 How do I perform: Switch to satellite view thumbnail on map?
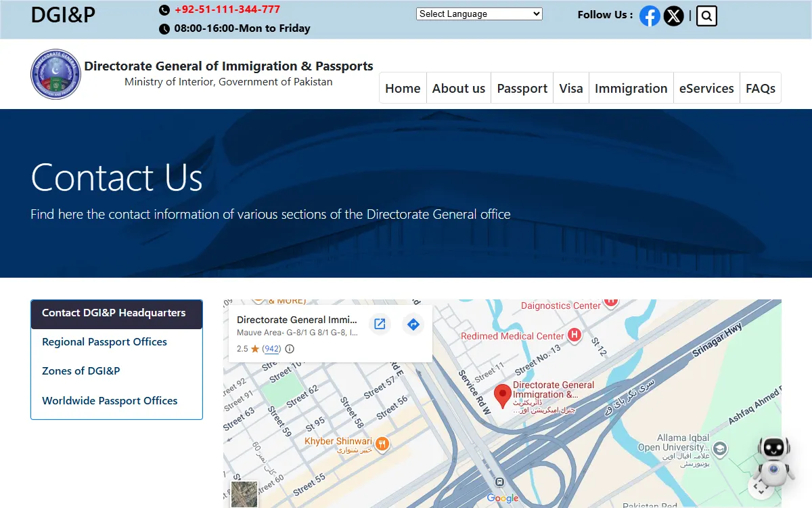tap(244, 494)
